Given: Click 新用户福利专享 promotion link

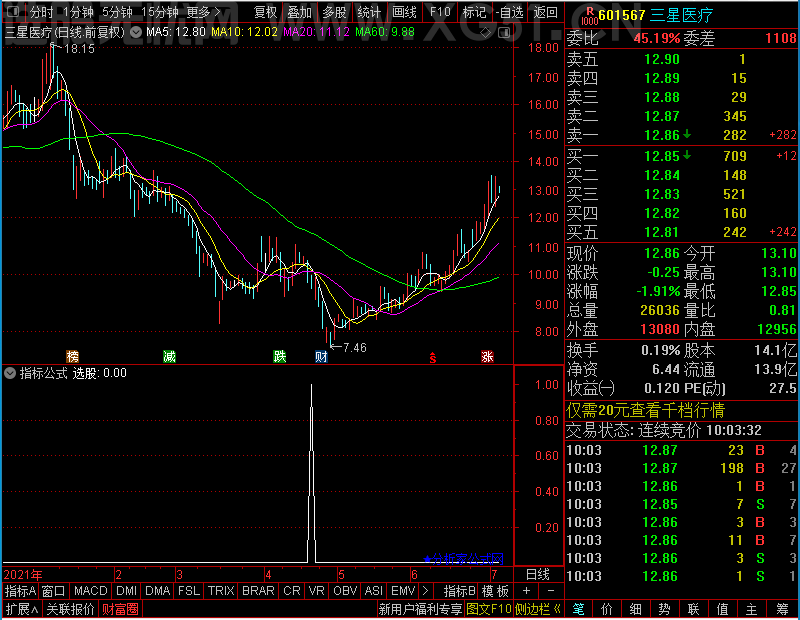Looking at the screenshot, I should click(x=420, y=609).
